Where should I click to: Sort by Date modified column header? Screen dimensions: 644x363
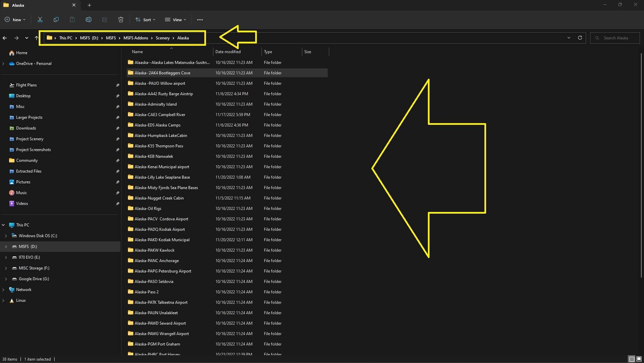coord(237,52)
